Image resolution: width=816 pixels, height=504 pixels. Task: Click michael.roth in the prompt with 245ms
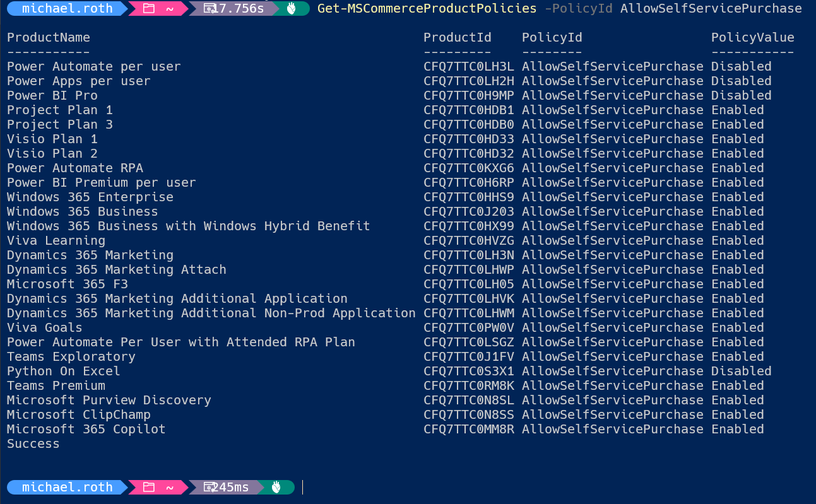pyautogui.click(x=68, y=487)
